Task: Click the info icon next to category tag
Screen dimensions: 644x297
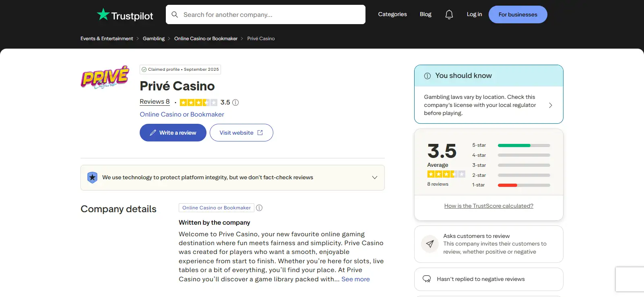Action: [259, 208]
